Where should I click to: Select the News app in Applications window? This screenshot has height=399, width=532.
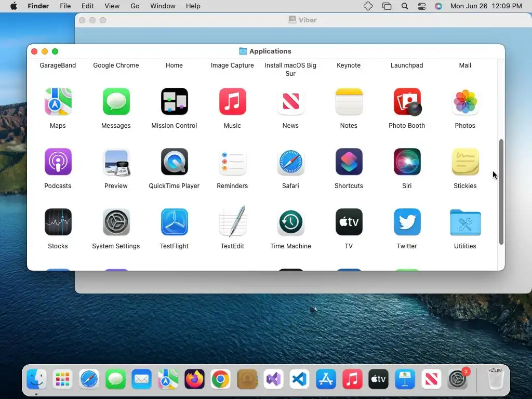coord(291,101)
